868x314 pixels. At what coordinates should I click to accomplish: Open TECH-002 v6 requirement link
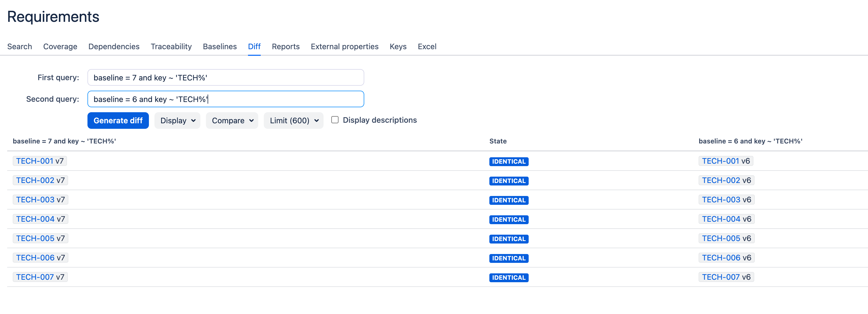pos(721,180)
